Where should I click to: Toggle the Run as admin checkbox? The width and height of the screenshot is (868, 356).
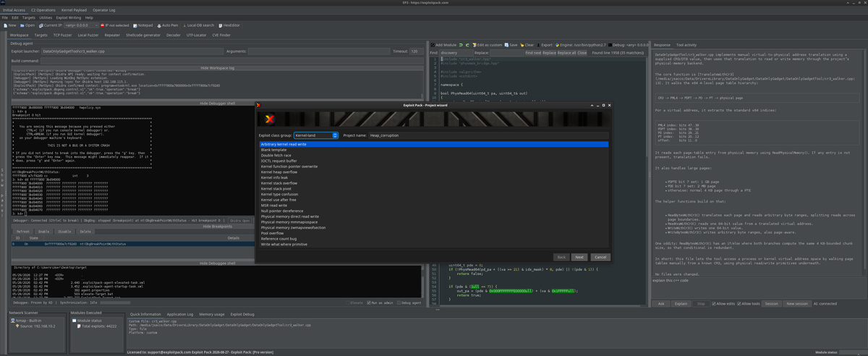tap(381, 302)
